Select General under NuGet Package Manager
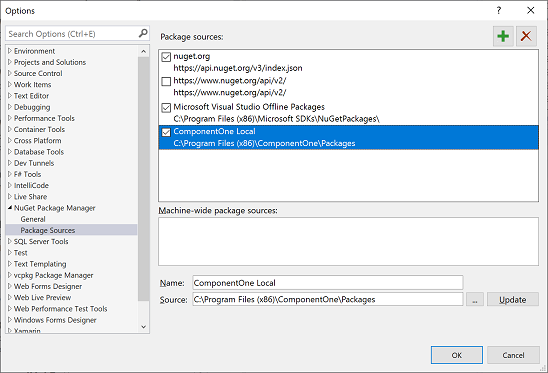 coord(33,219)
